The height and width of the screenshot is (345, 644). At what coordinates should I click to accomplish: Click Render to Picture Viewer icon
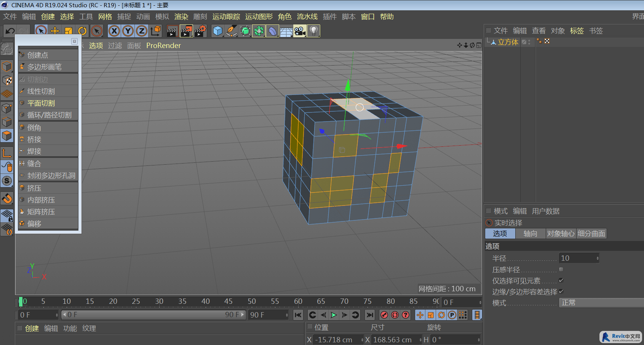(186, 31)
